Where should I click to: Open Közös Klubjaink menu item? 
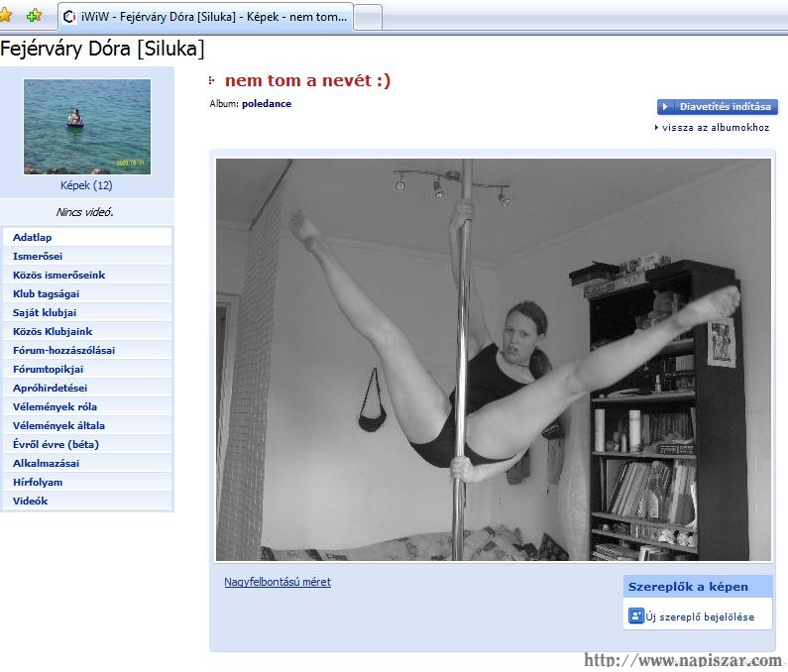pyautogui.click(x=87, y=332)
